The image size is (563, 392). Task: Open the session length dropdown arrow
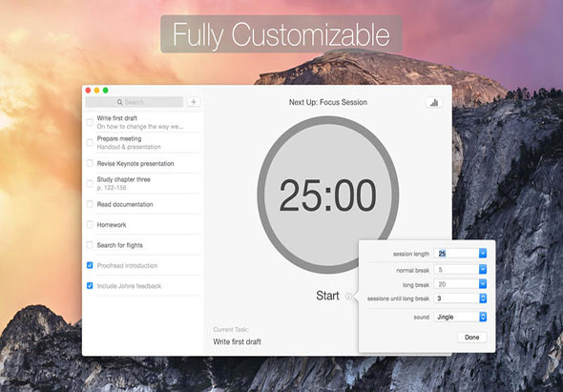pos(483,254)
